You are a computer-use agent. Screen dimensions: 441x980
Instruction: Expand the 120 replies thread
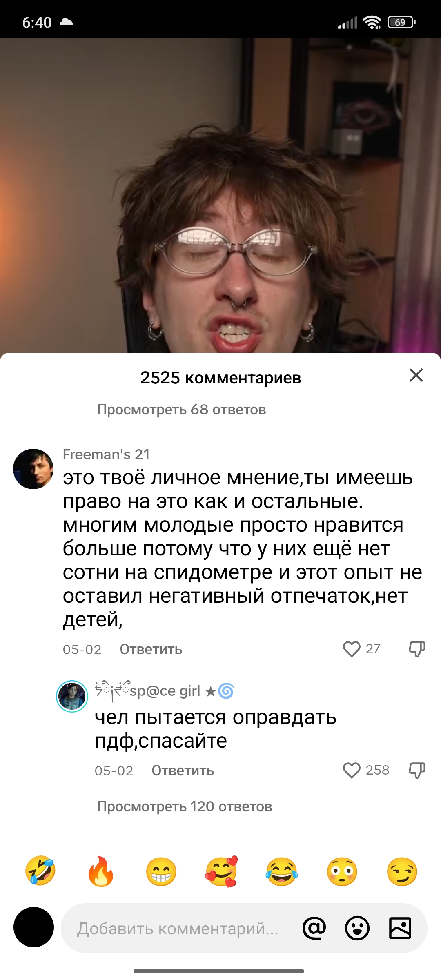(184, 806)
